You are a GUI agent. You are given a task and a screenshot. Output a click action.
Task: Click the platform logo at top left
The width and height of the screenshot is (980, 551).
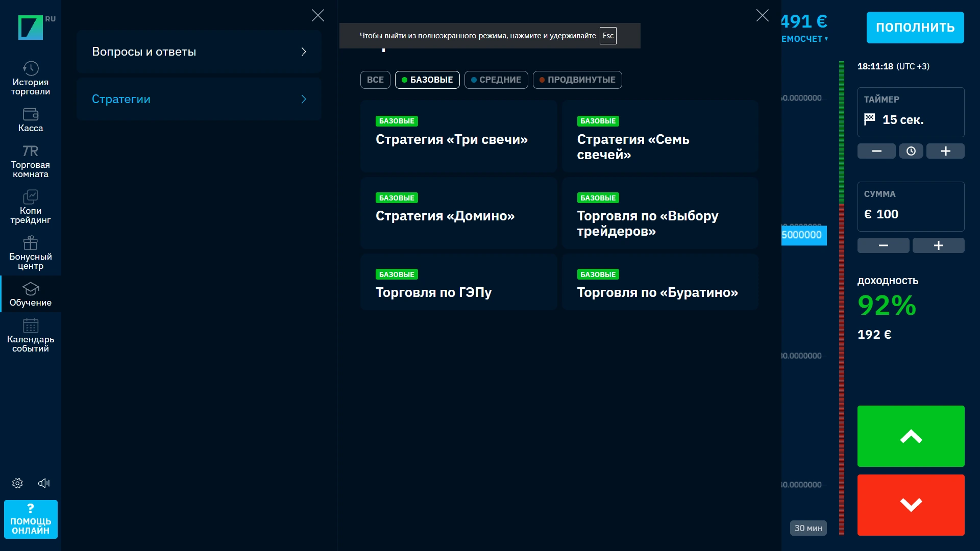click(x=31, y=27)
